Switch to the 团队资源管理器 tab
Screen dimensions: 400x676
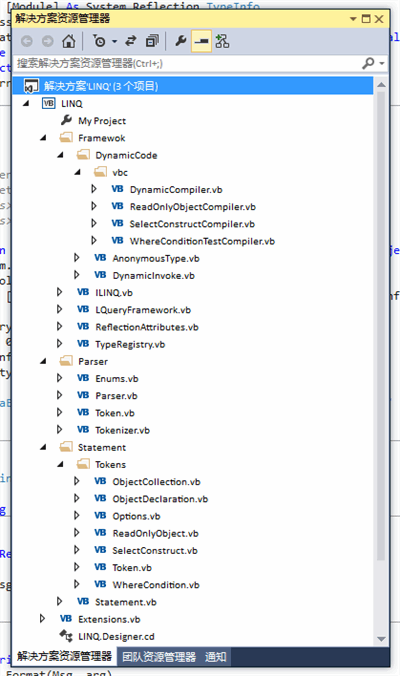tap(159, 657)
